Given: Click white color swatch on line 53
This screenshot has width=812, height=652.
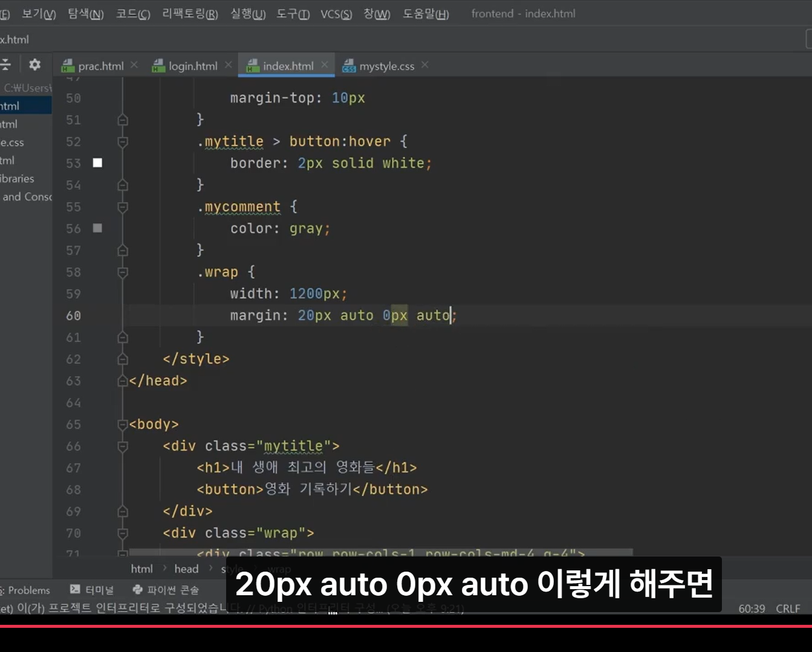Looking at the screenshot, I should coord(97,163).
